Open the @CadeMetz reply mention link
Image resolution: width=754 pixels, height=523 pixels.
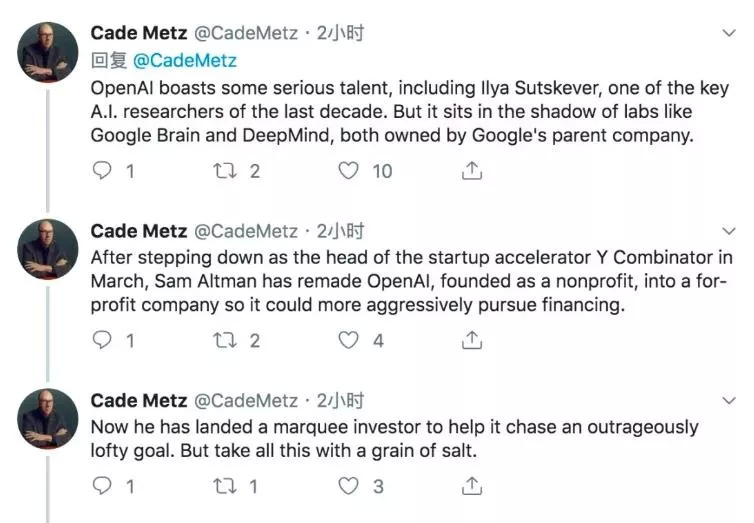point(183,60)
